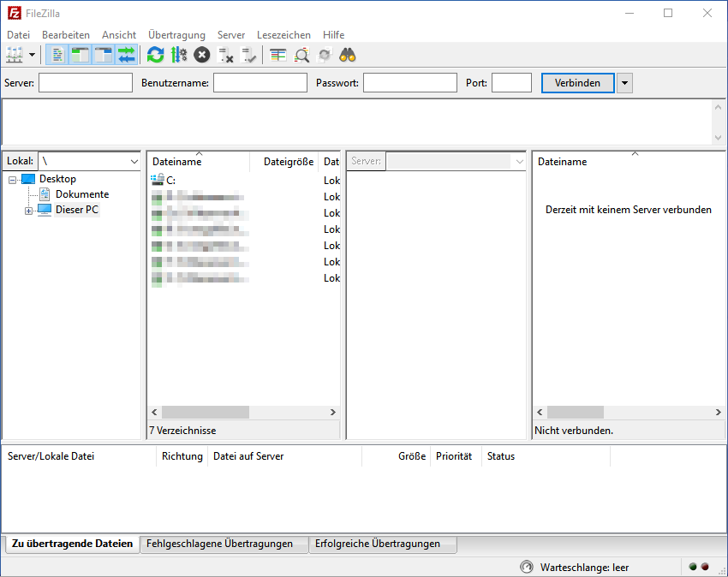This screenshot has width=728, height=577.
Task: Open the Site Manager icon
Action: [x=15, y=55]
